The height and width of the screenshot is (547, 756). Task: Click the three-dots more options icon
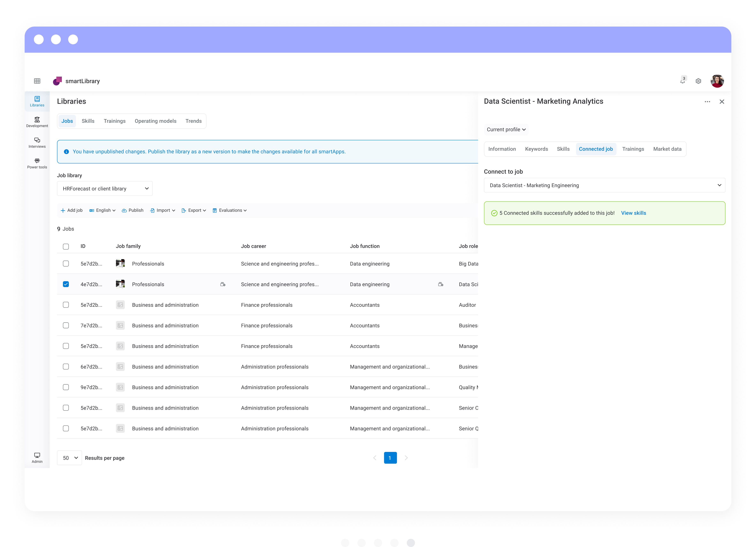[x=707, y=102]
